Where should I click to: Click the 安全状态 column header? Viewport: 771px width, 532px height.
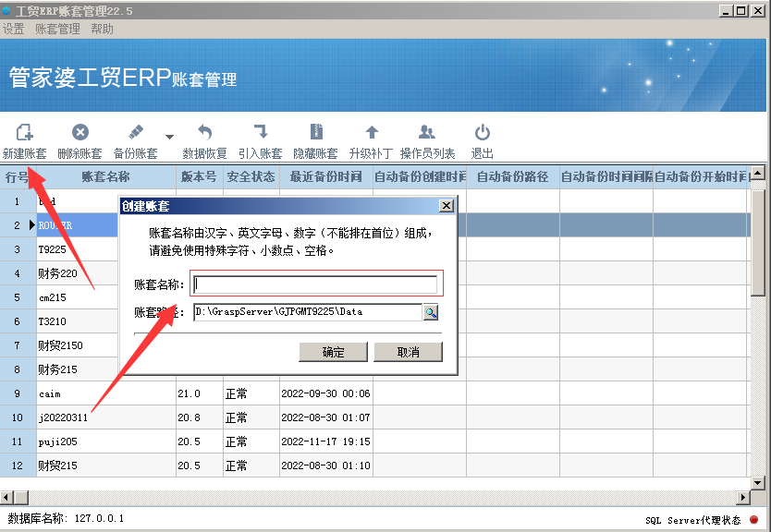coord(251,176)
